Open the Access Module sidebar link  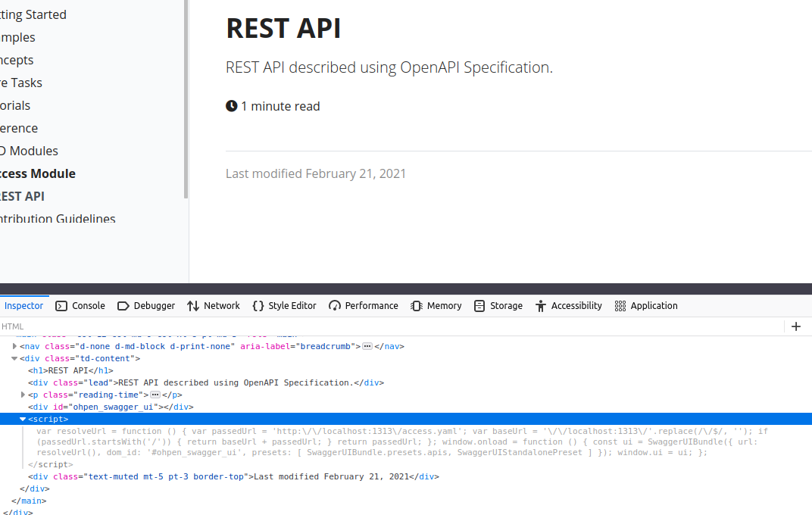pyautogui.click(x=38, y=173)
